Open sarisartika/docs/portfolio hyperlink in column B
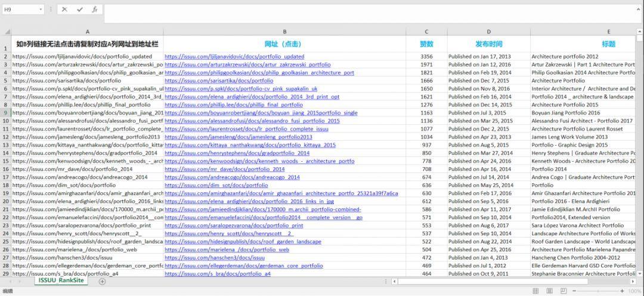The width and height of the screenshot is (644, 296). pos(219,81)
